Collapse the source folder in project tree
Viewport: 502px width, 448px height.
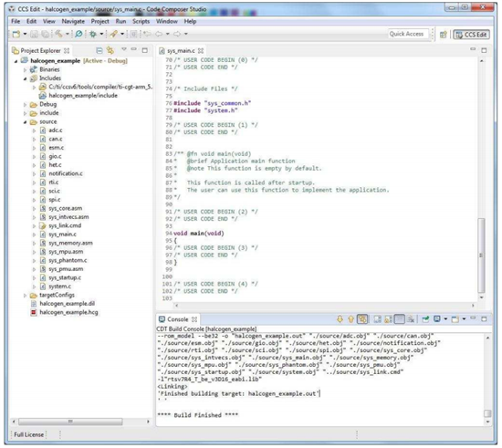pyautogui.click(x=25, y=122)
